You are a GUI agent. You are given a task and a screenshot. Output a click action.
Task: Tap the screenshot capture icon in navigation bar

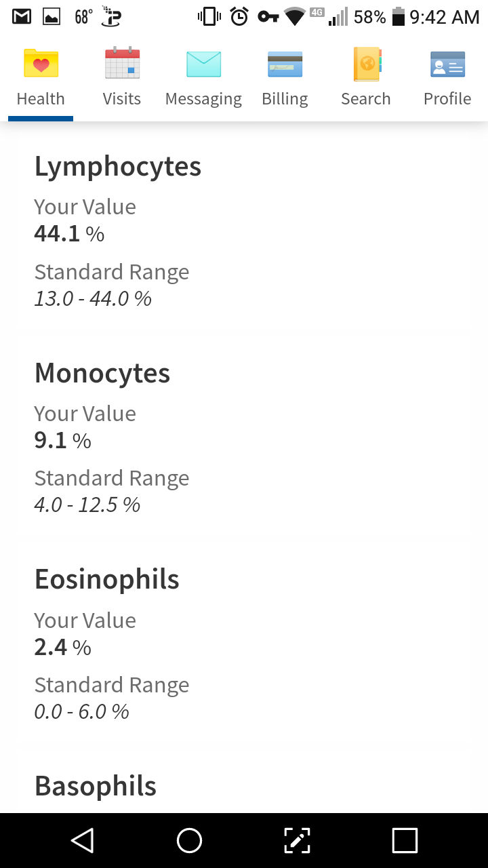point(297,841)
